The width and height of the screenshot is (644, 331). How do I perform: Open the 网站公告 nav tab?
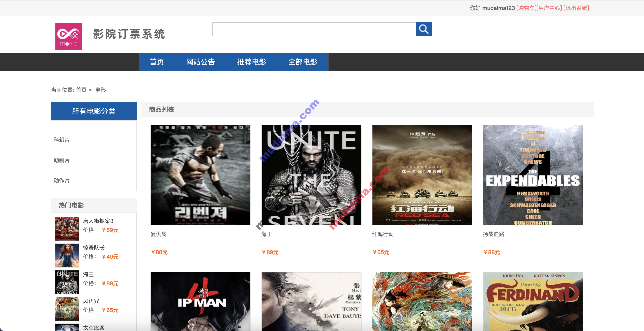(x=201, y=62)
